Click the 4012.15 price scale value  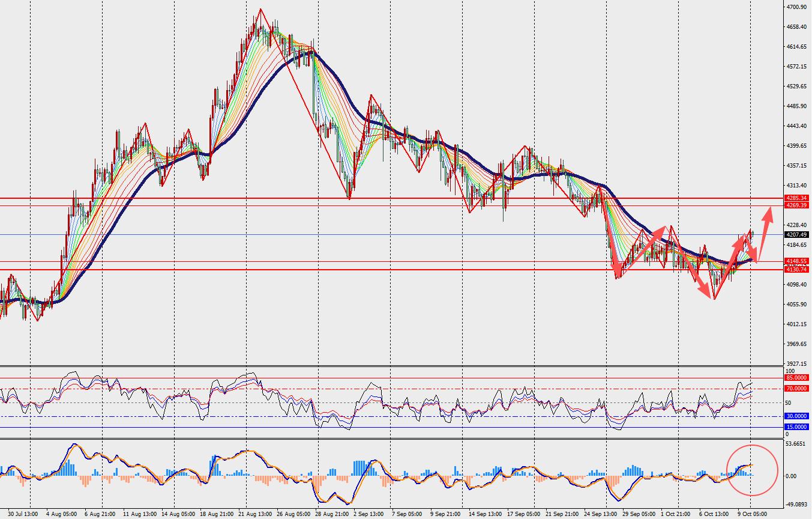(x=796, y=324)
